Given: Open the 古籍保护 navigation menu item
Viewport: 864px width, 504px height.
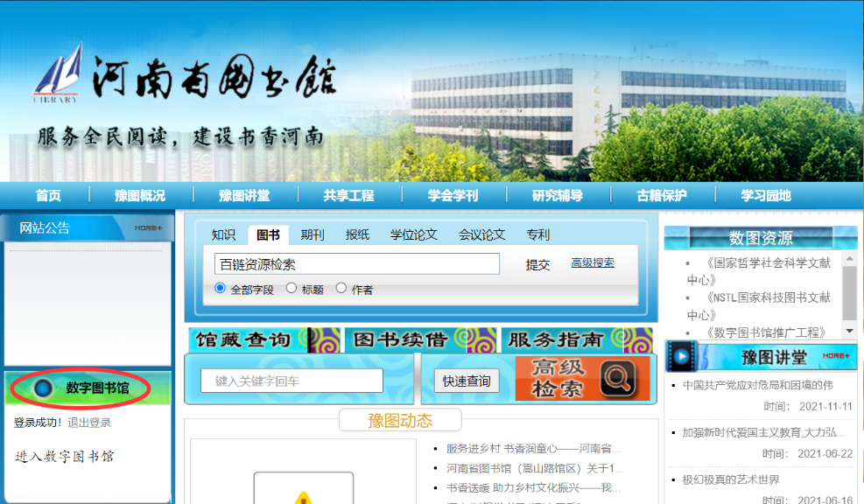Looking at the screenshot, I should click(x=662, y=195).
